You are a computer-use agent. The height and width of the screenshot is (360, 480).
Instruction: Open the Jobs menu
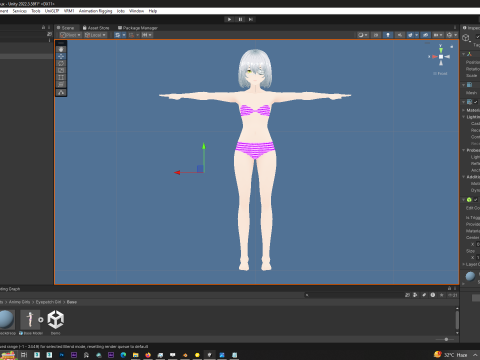pyautogui.click(x=121, y=11)
